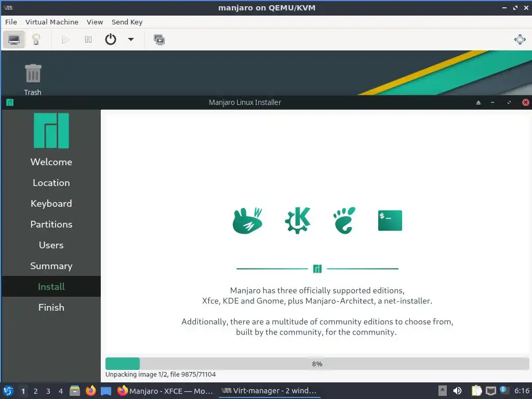Click the 'built by the community' text line
The width and height of the screenshot is (532, 399).
pyautogui.click(x=316, y=332)
